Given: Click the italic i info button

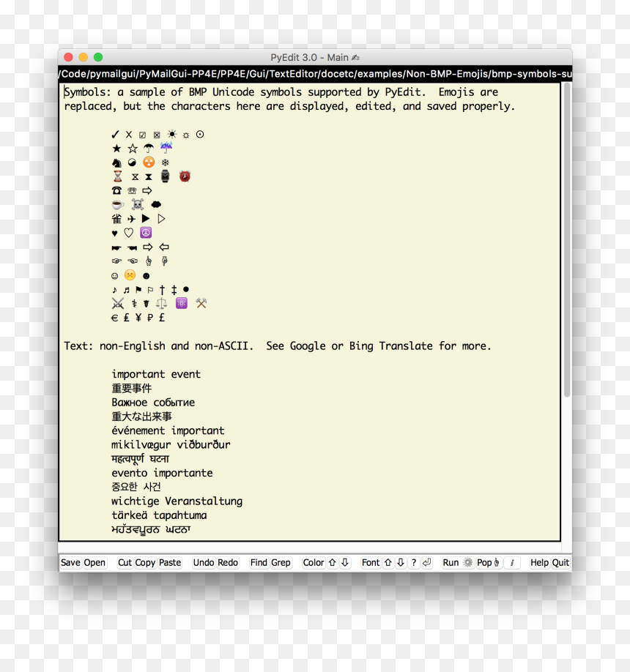Looking at the screenshot, I should point(511,563).
